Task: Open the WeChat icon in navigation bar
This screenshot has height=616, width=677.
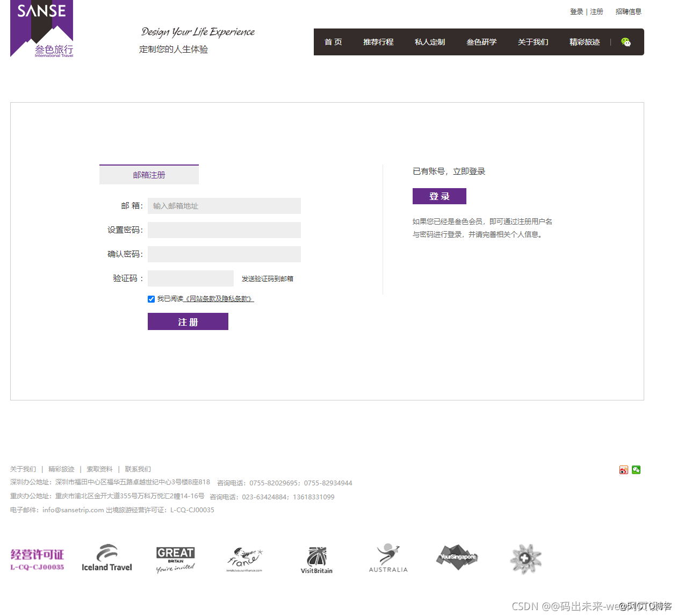Action: (x=625, y=42)
